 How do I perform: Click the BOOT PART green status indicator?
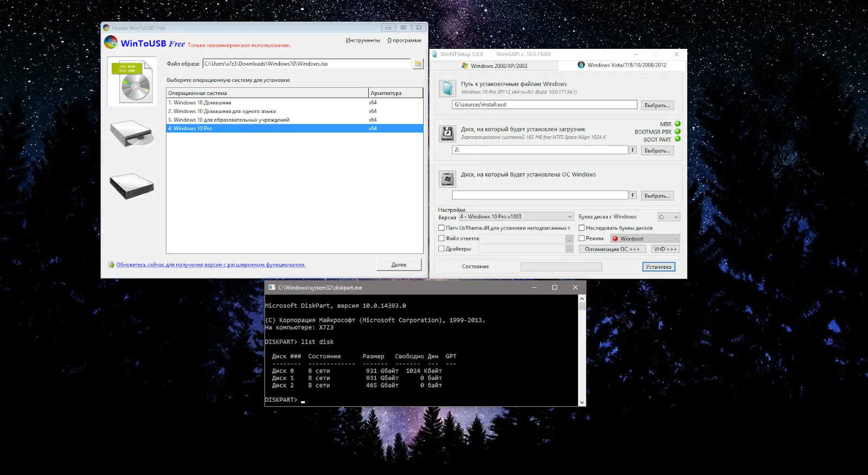[678, 139]
